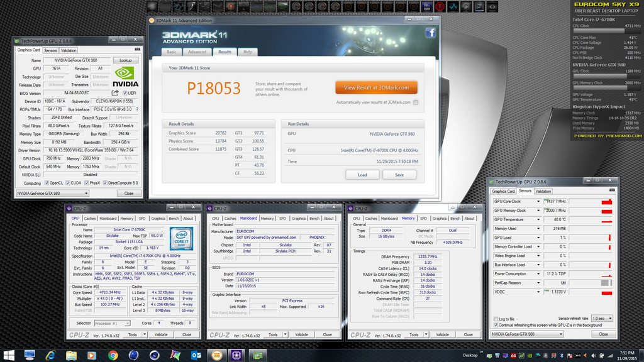This screenshot has height=362, width=644.
Task: Open Outlook from the taskbar
Action: (196, 355)
